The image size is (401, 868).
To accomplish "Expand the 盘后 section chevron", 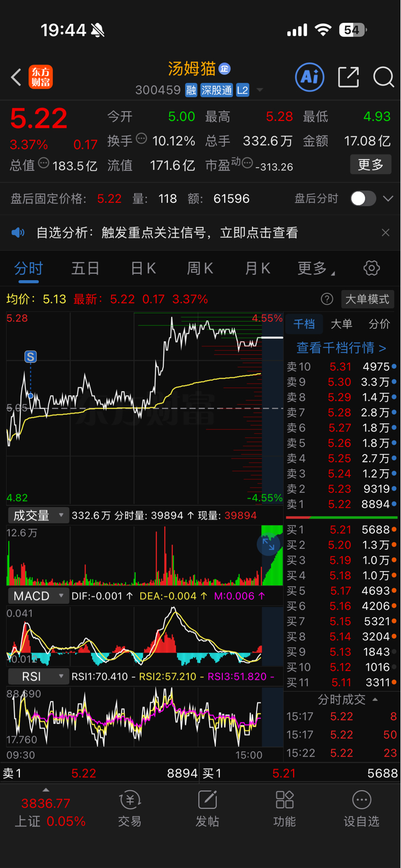I will coord(388,199).
